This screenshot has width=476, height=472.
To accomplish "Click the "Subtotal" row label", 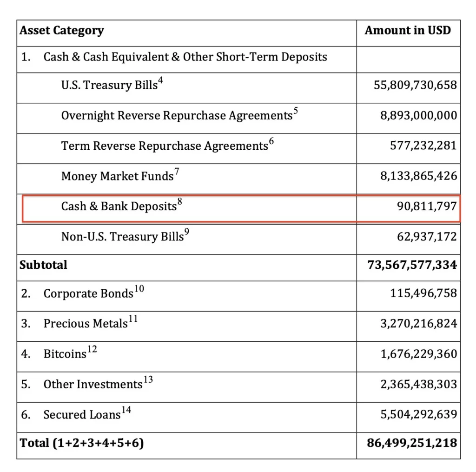I will pyautogui.click(x=43, y=265).
